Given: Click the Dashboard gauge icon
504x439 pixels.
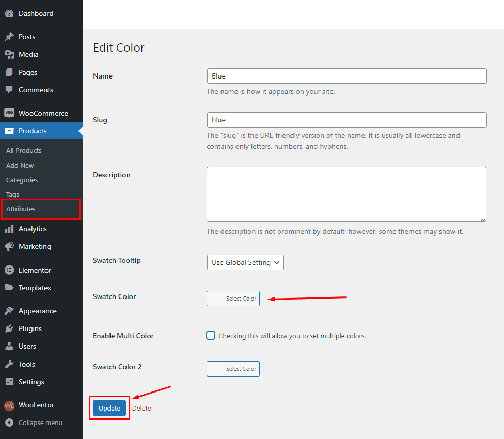Looking at the screenshot, I should point(9,13).
